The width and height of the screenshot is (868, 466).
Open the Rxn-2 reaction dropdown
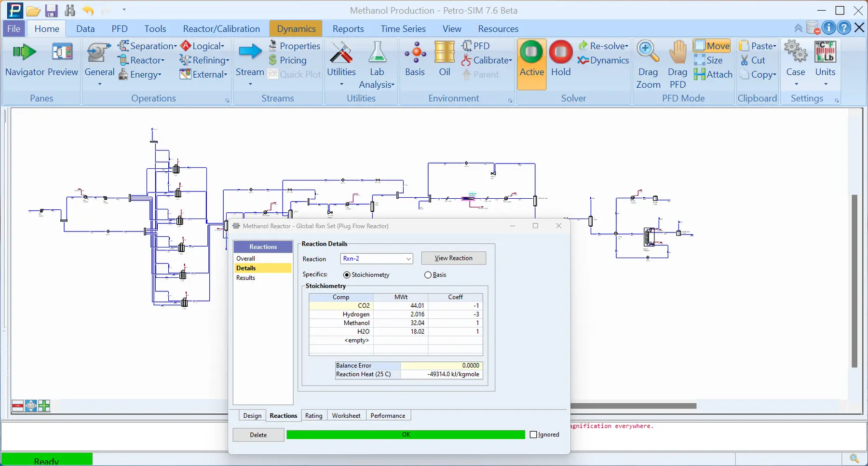coord(377,259)
